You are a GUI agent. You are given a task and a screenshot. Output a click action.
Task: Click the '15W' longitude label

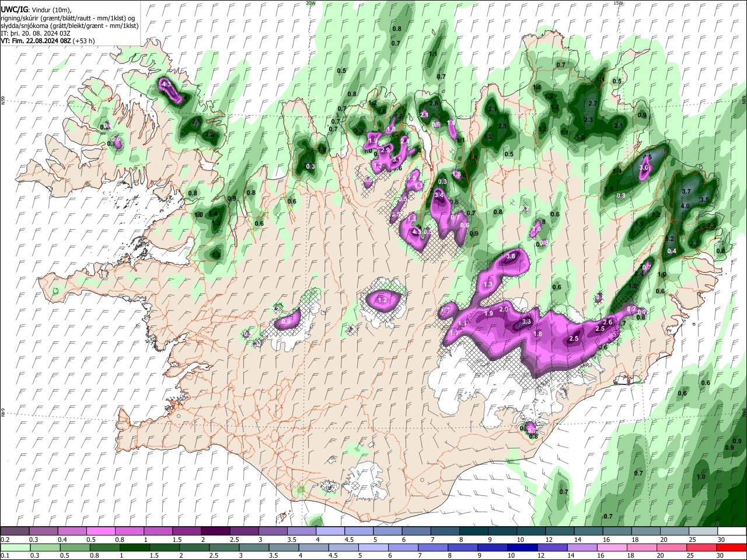[618, 3]
